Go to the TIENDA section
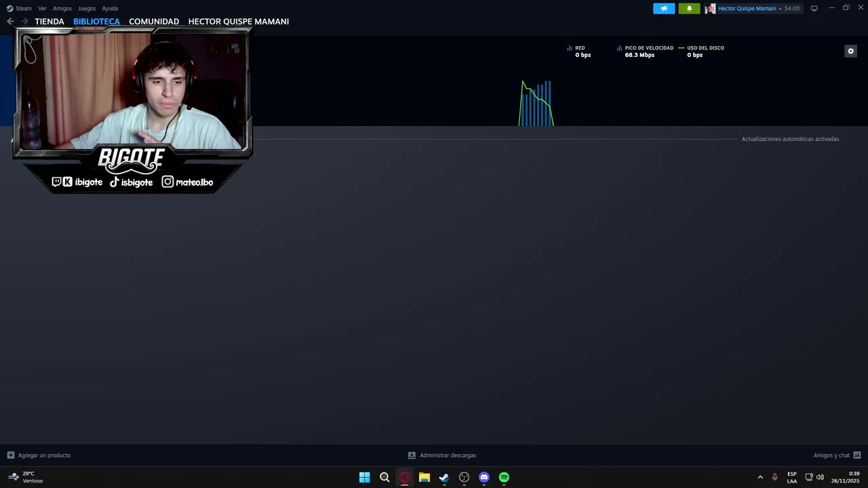 [50, 22]
